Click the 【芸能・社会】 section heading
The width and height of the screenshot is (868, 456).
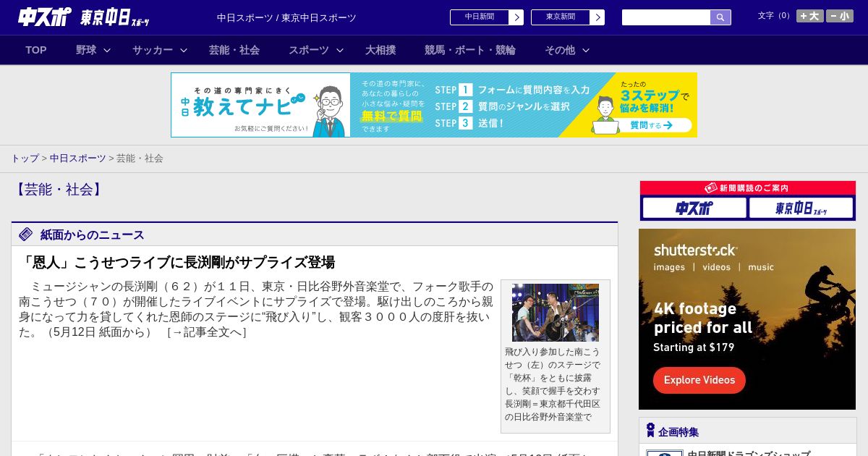coord(58,190)
